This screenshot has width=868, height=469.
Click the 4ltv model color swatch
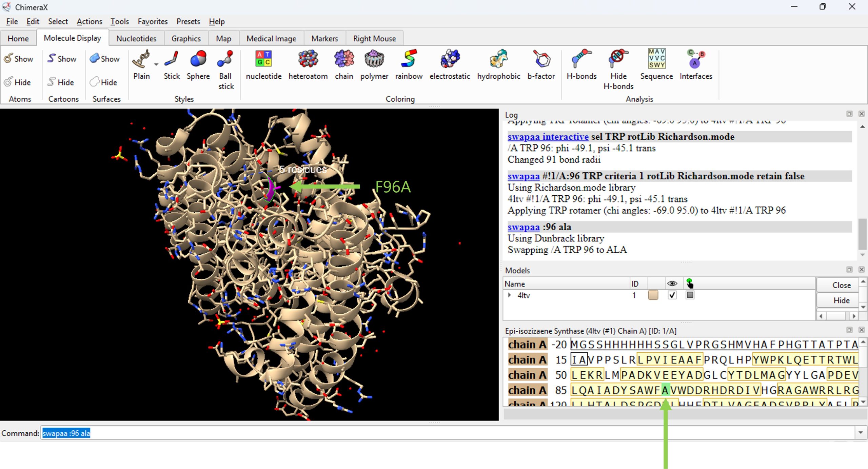(653, 295)
